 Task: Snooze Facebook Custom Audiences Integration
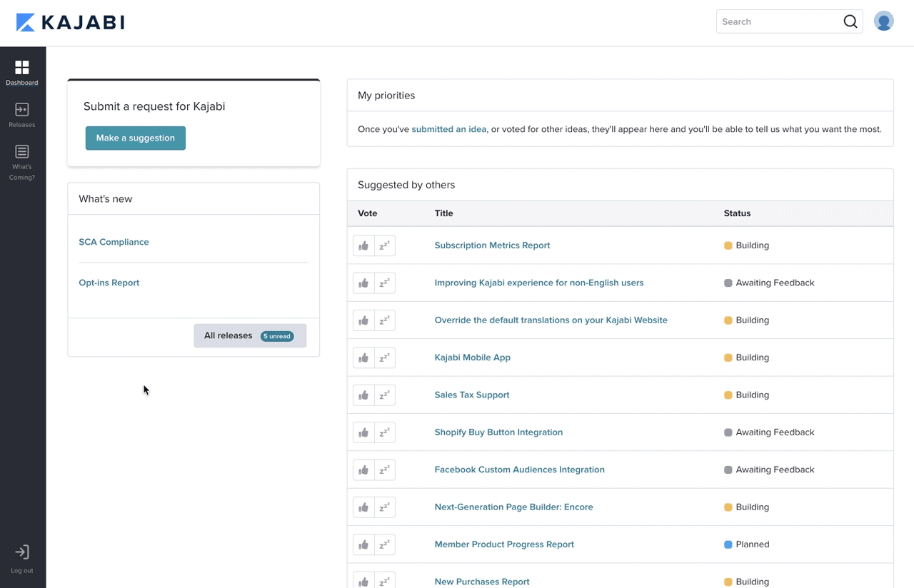point(385,470)
